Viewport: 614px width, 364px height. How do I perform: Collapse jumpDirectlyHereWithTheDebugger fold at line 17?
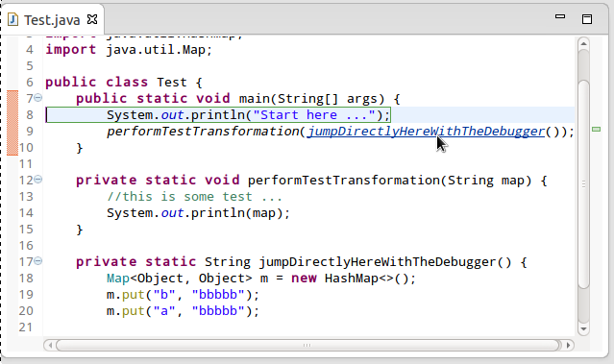(x=38, y=261)
